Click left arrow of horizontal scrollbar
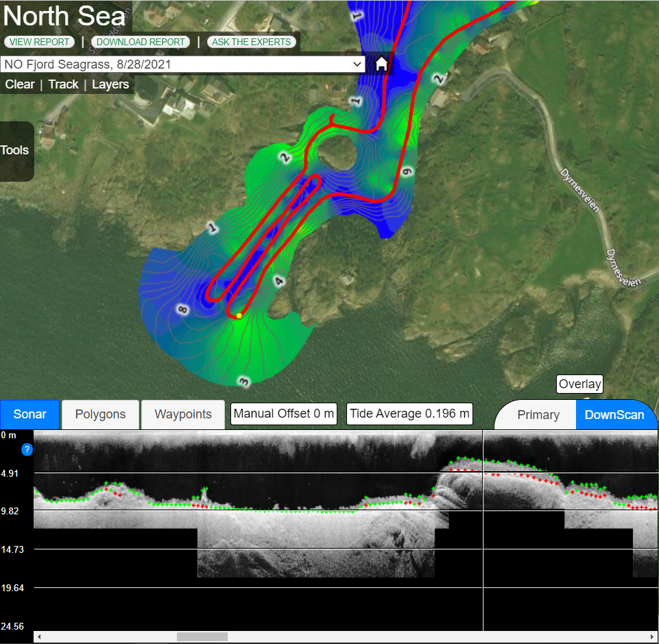The width and height of the screenshot is (659, 644). 39,637
